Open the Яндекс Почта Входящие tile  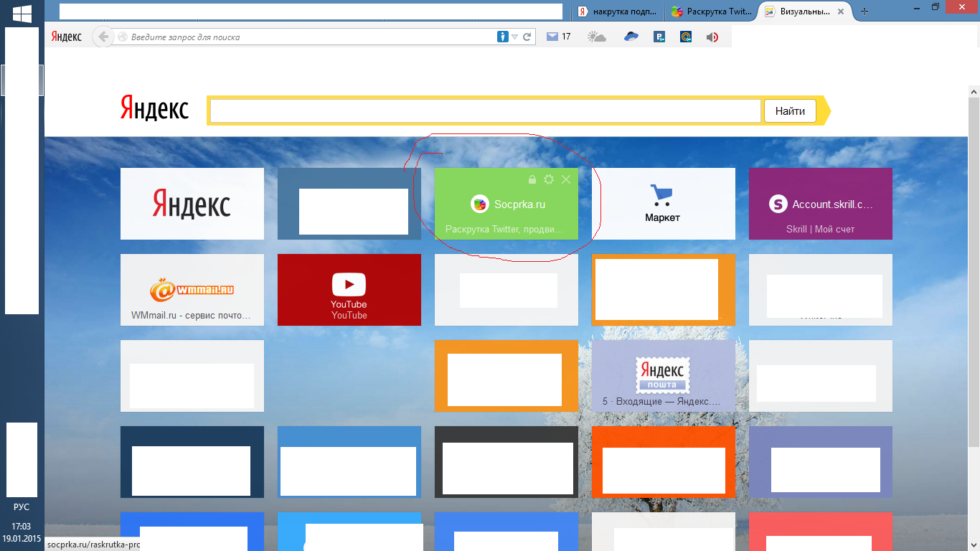[664, 376]
